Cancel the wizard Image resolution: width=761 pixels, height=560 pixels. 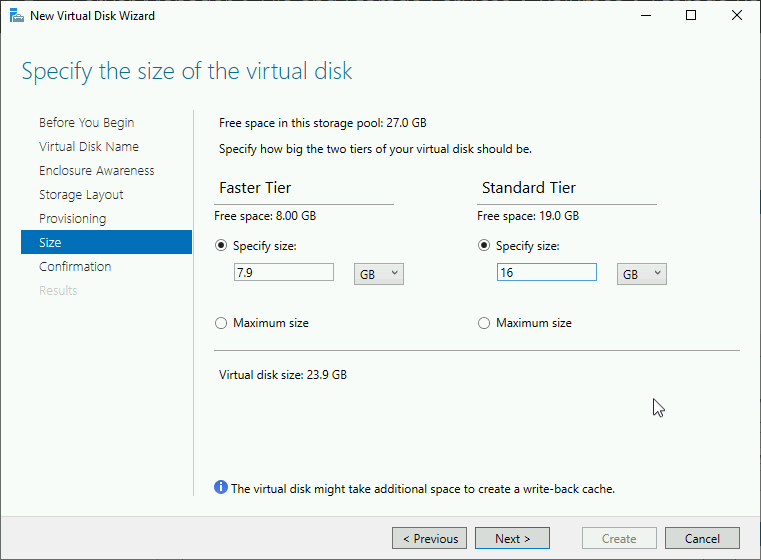[x=702, y=538]
